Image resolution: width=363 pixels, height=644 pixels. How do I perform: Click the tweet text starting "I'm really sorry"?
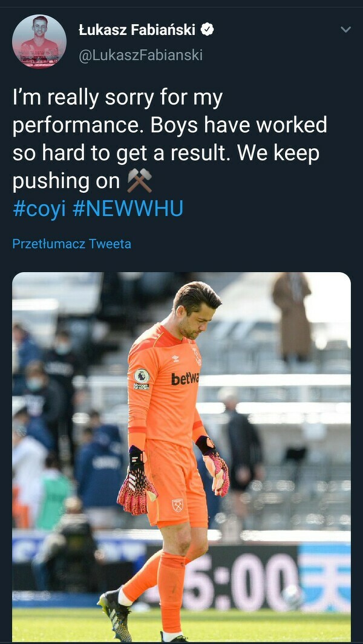click(169, 139)
